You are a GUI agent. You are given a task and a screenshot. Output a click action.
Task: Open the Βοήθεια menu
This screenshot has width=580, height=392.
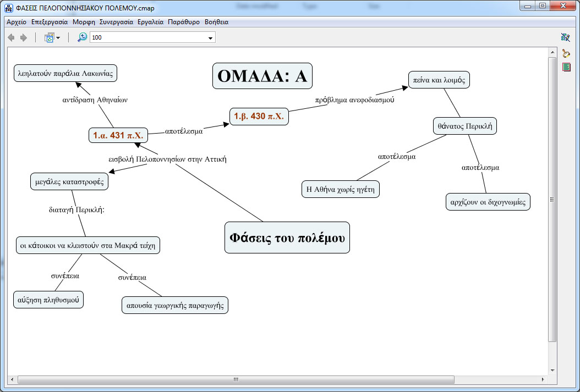point(216,22)
